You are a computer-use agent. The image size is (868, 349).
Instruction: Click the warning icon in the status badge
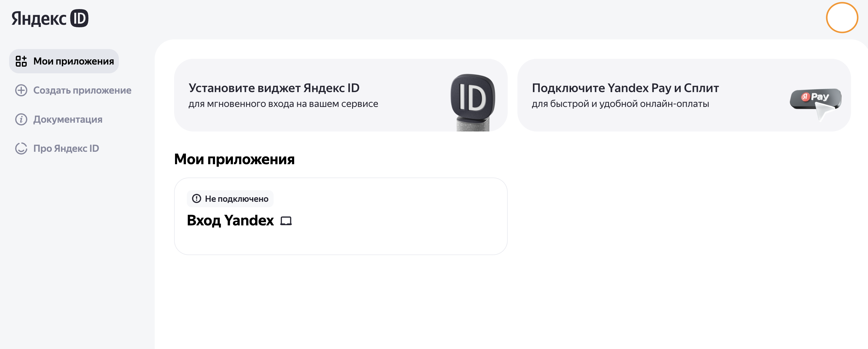click(x=197, y=198)
